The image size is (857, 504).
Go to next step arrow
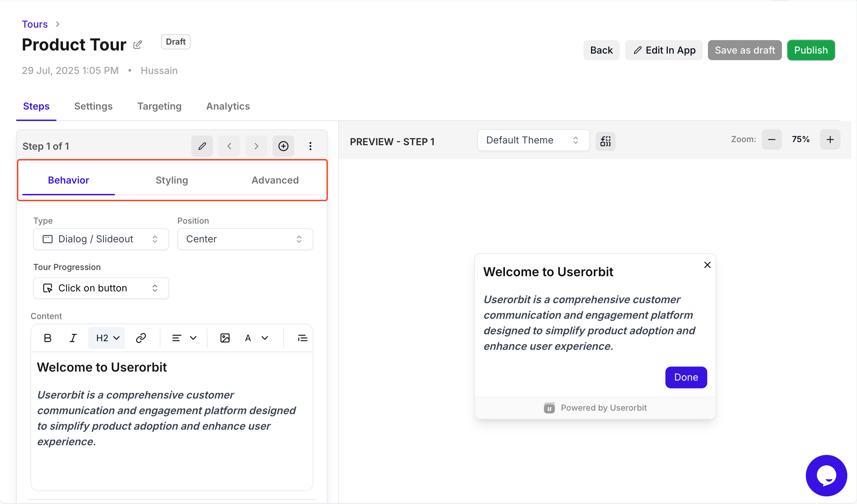point(256,146)
